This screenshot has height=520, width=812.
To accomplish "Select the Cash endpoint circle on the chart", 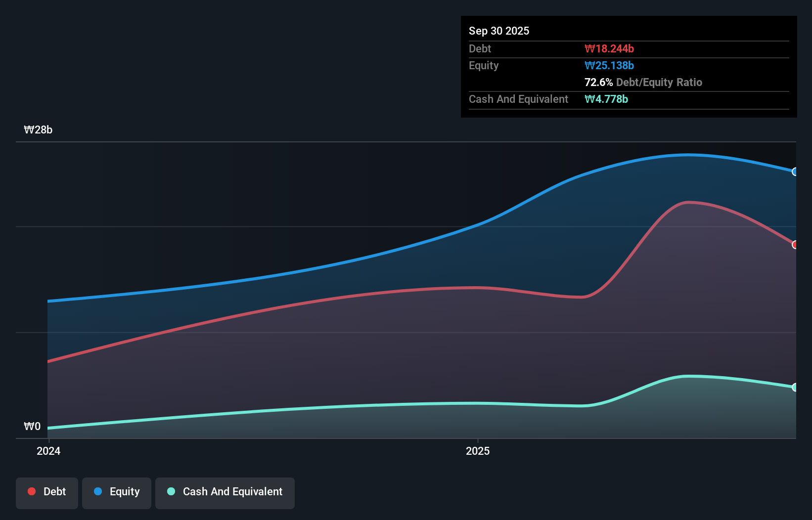I will [x=795, y=388].
